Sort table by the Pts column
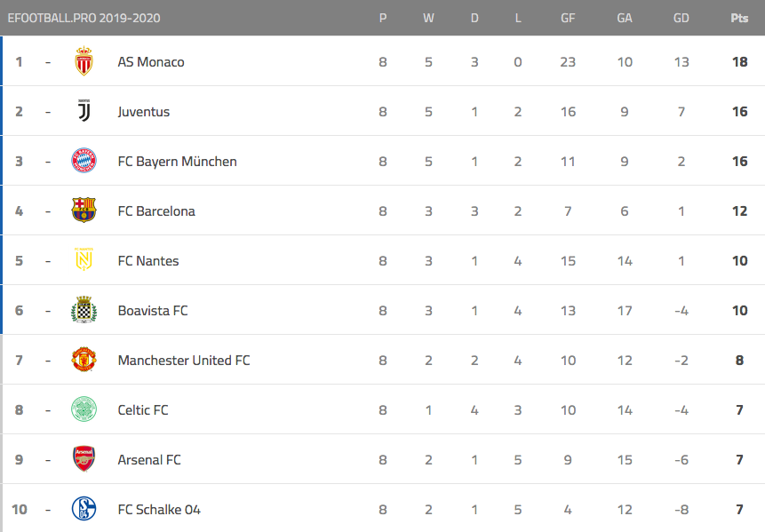This screenshot has width=765, height=532. click(739, 18)
